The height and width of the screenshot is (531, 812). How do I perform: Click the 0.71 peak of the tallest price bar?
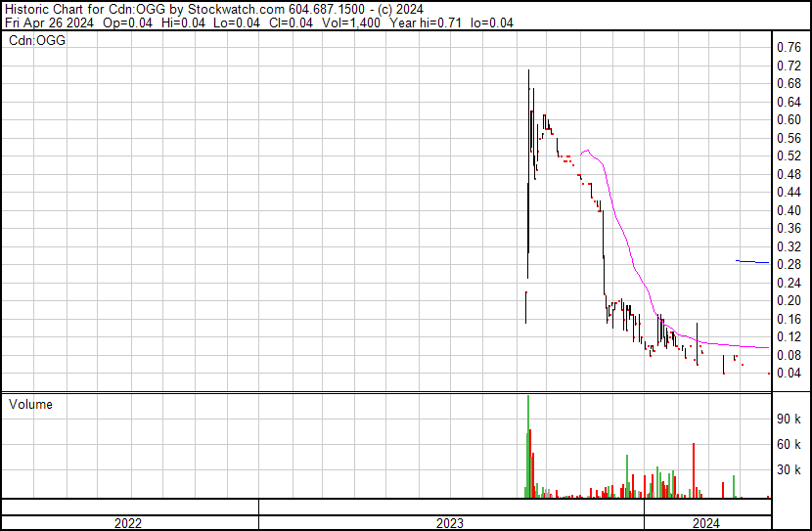(528, 71)
